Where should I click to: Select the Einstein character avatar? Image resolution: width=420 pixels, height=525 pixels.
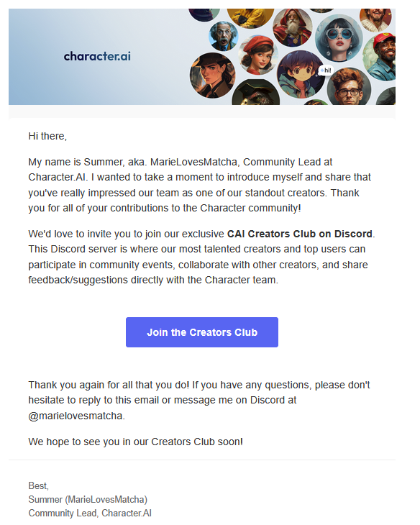coord(223,36)
